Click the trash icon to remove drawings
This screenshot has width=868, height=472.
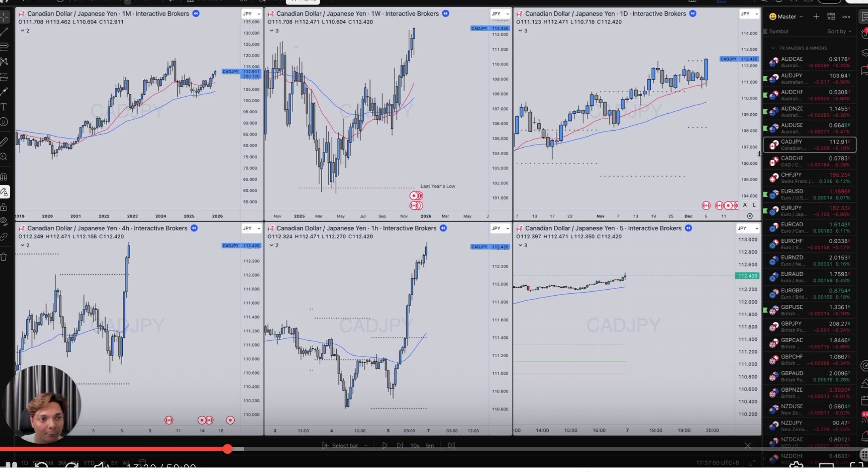4,256
